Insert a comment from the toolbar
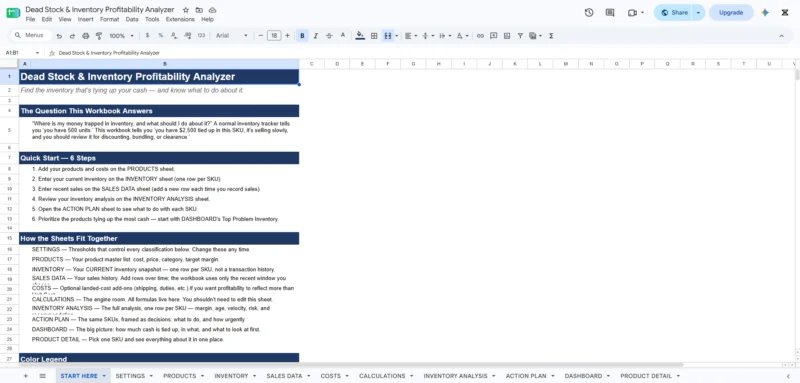800x383 pixels. click(493, 36)
